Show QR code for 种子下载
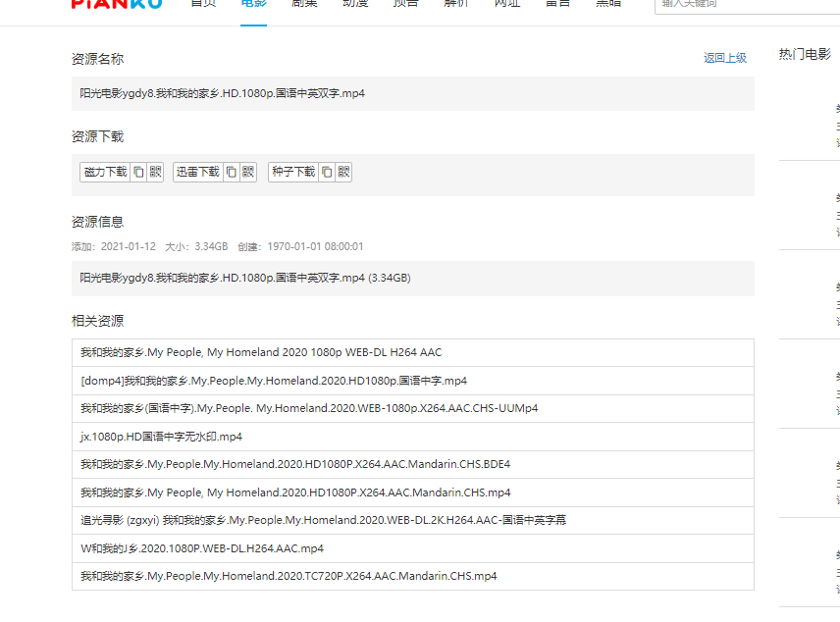This screenshot has width=840, height=622. [343, 172]
